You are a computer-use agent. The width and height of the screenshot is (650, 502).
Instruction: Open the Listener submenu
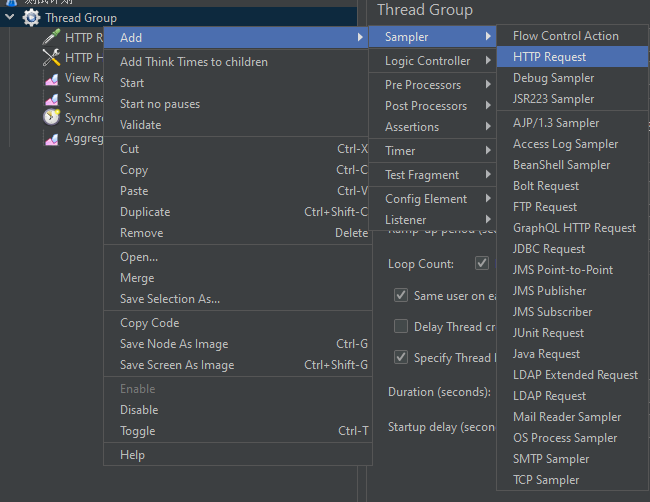pos(432,219)
